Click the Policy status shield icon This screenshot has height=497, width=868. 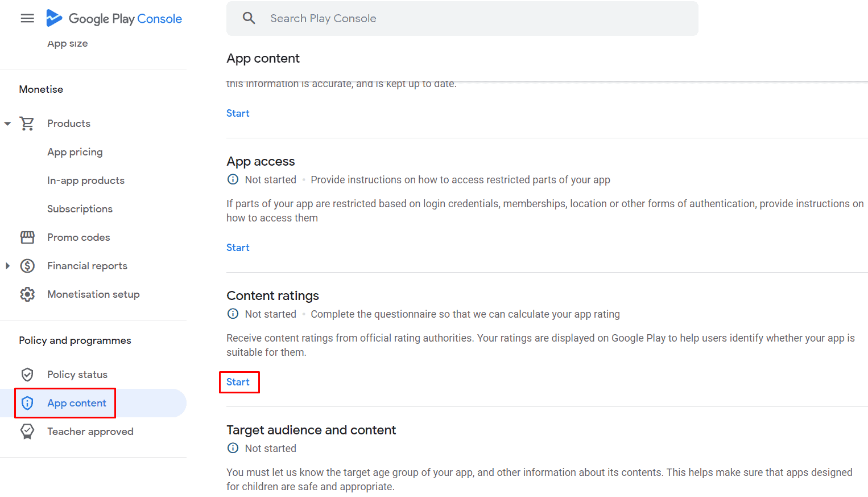tap(27, 374)
